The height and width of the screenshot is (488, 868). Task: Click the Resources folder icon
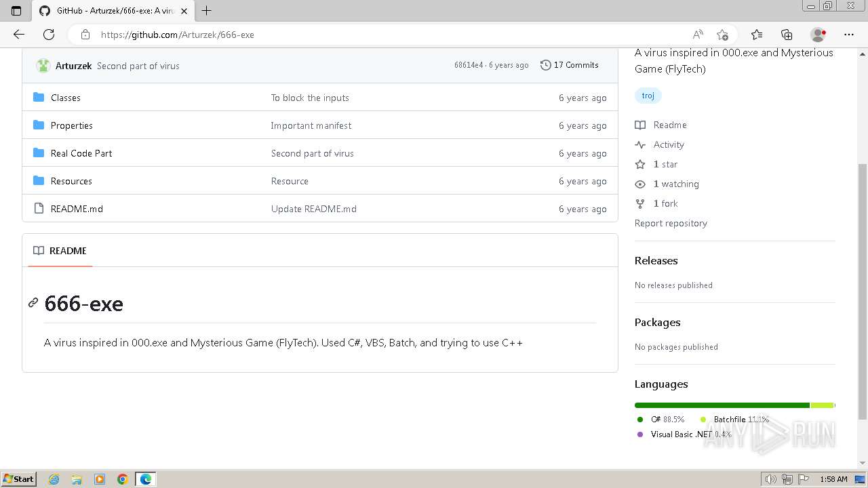point(39,180)
